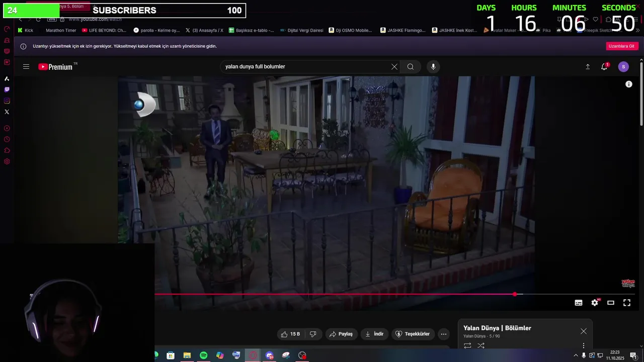
Task: Open sidebar extensions cube icon
Action: 7,150
